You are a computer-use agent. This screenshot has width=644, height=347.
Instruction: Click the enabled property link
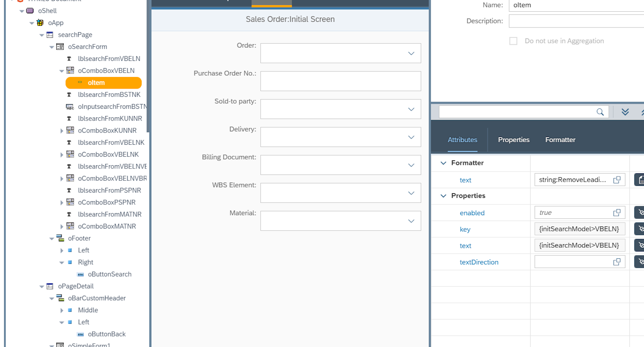click(472, 213)
